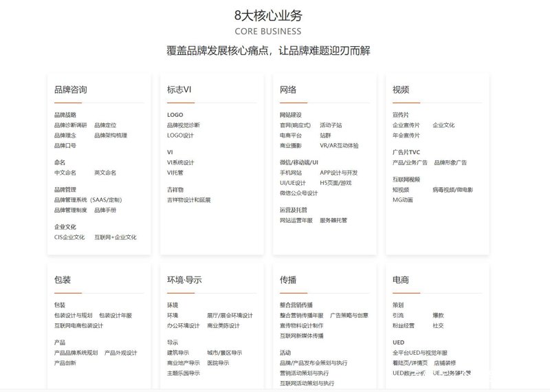Click 品牌视觉诊断 under LOGO
The image size is (550, 392).
click(184, 125)
